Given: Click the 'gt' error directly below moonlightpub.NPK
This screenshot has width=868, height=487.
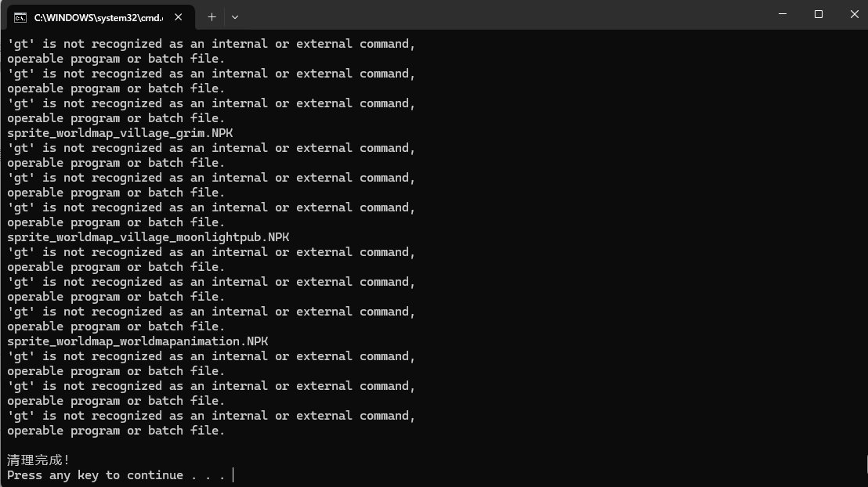Looking at the screenshot, I should [x=212, y=252].
